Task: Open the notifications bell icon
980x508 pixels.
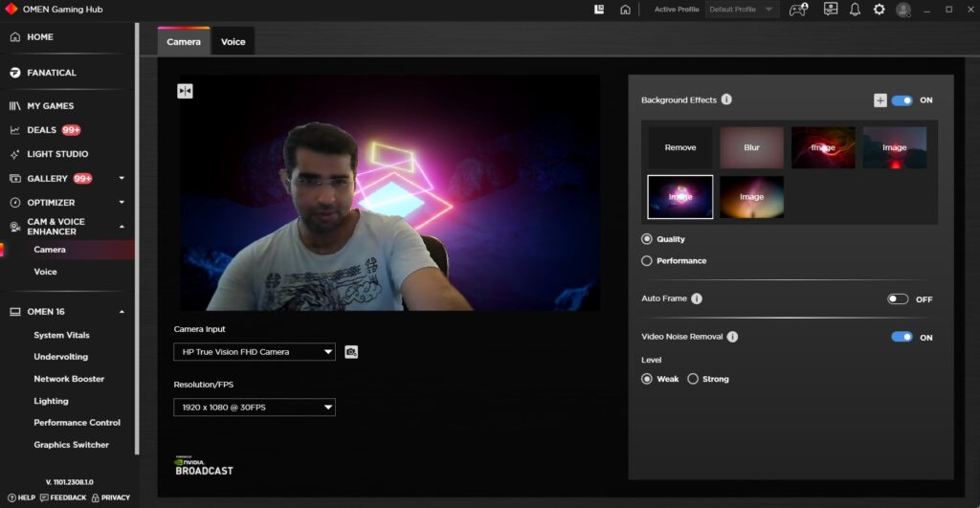Action: (x=855, y=10)
